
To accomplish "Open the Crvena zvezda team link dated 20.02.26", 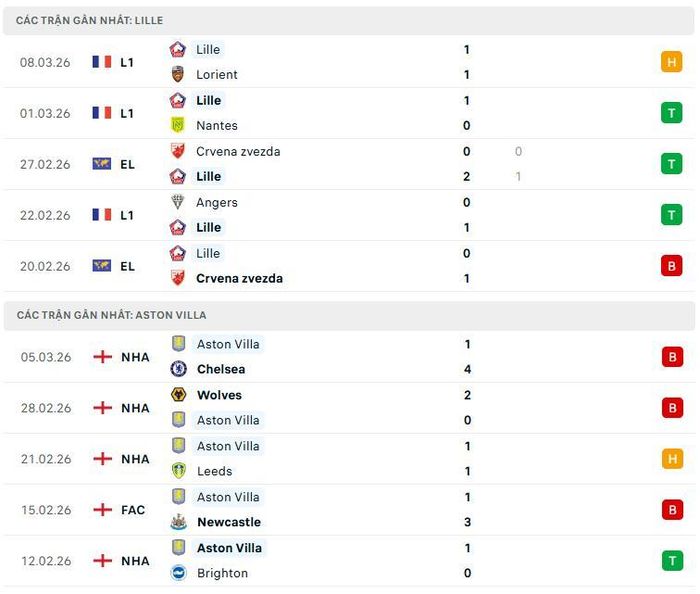I will point(239,278).
